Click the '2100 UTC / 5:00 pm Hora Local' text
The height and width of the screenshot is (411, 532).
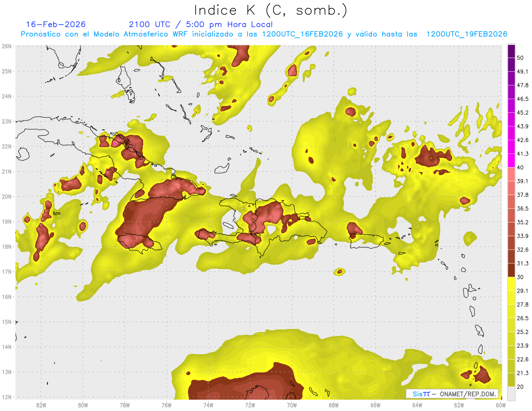(201, 24)
